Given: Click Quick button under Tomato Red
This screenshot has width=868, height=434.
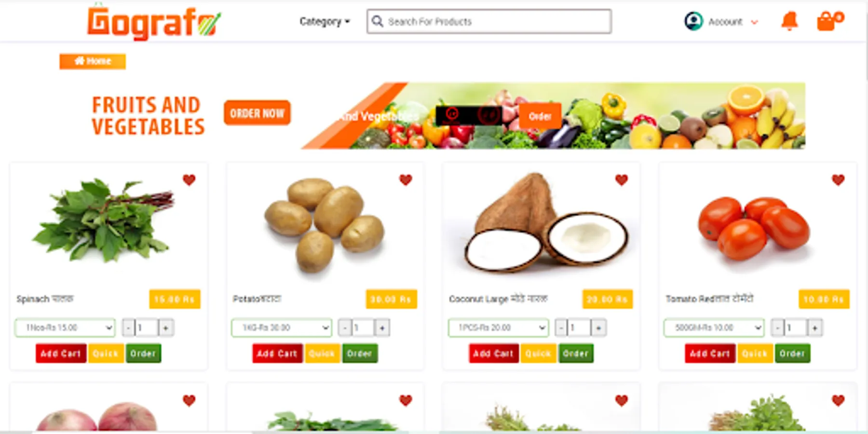Looking at the screenshot, I should [755, 353].
